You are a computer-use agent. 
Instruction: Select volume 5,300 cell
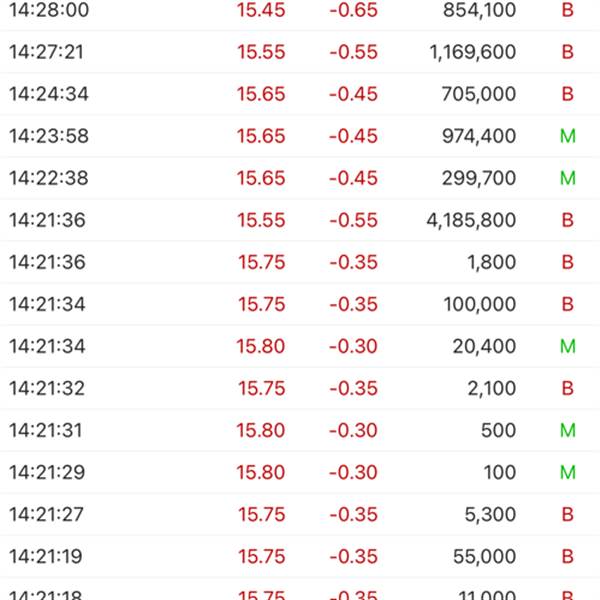pos(490,515)
